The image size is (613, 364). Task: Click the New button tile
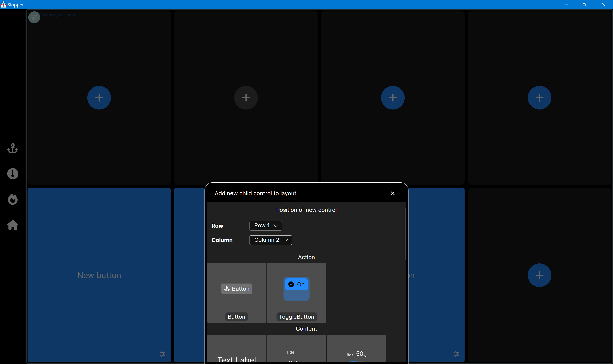click(99, 275)
